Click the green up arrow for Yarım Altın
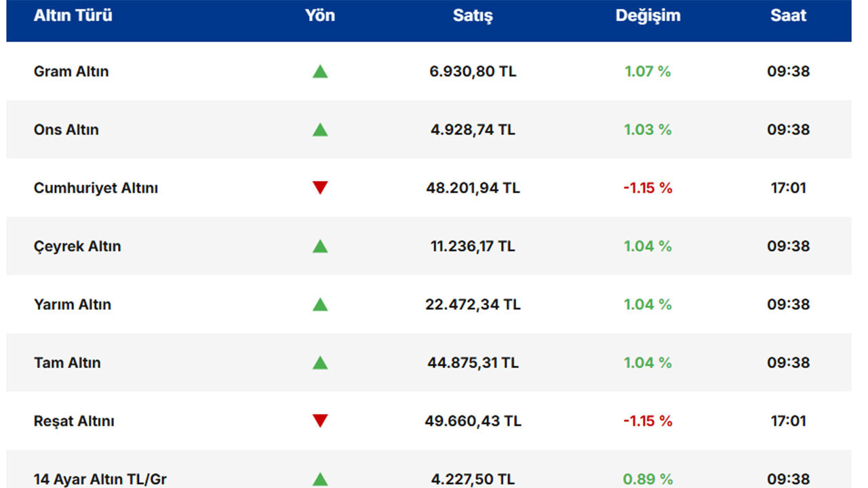 click(x=320, y=304)
